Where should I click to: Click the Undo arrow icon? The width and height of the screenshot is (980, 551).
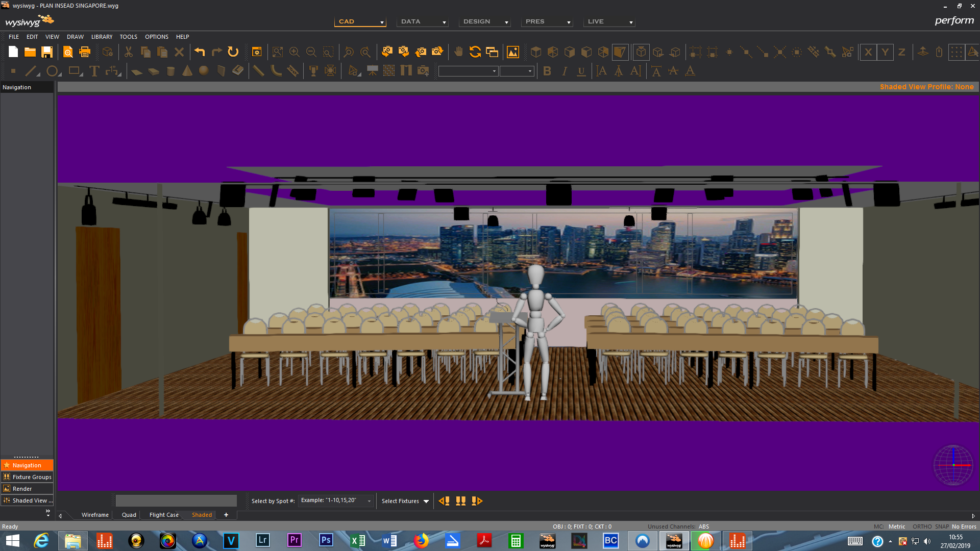click(x=200, y=52)
